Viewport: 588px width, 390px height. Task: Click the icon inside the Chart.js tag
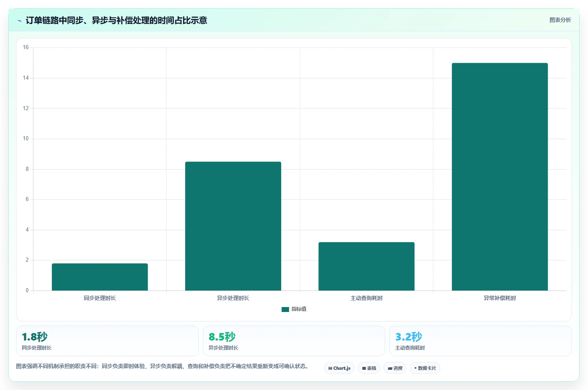tap(330, 368)
